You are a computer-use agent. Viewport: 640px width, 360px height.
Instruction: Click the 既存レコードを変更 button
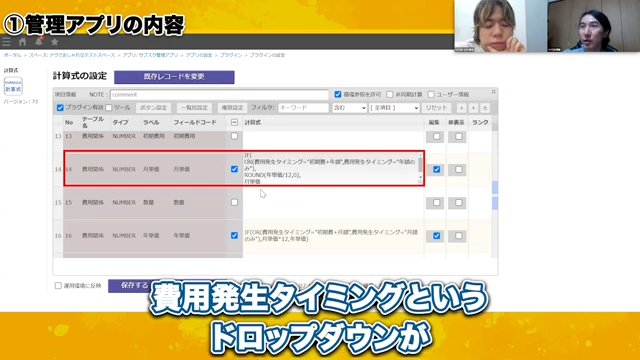pyautogui.click(x=174, y=77)
